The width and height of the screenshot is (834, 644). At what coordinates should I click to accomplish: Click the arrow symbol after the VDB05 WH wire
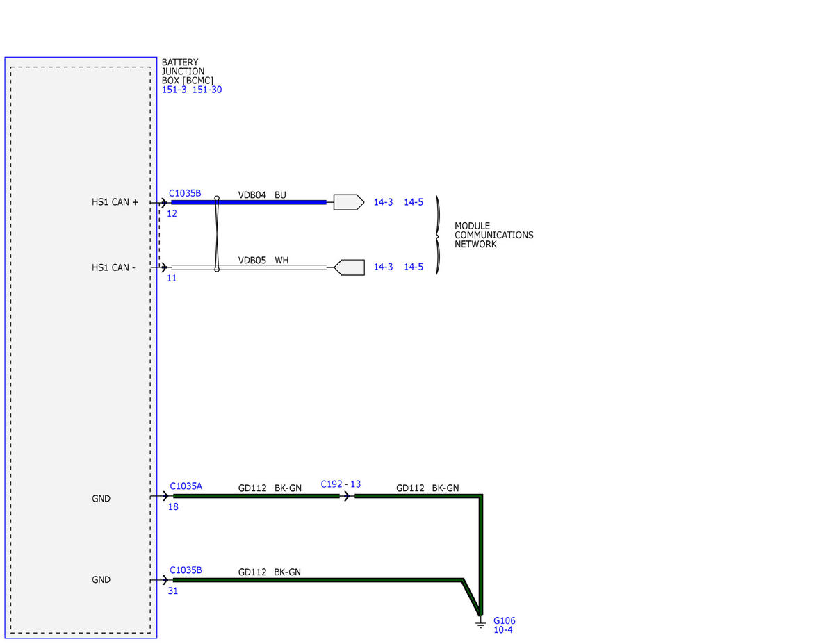pos(349,267)
